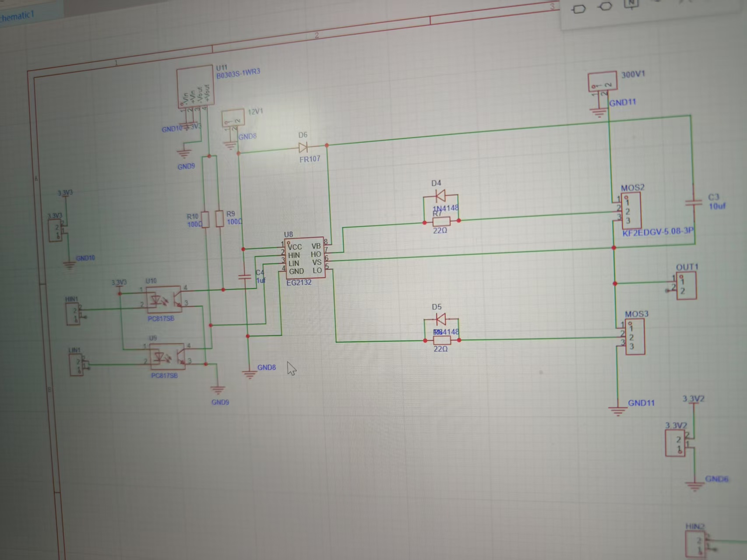Image resolution: width=747 pixels, height=560 pixels.
Task: Click the LO pin label on U8
Action: point(317,271)
